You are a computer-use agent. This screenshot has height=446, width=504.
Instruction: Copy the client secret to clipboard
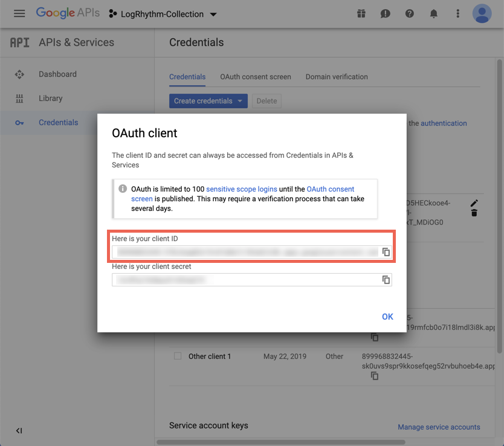click(386, 280)
